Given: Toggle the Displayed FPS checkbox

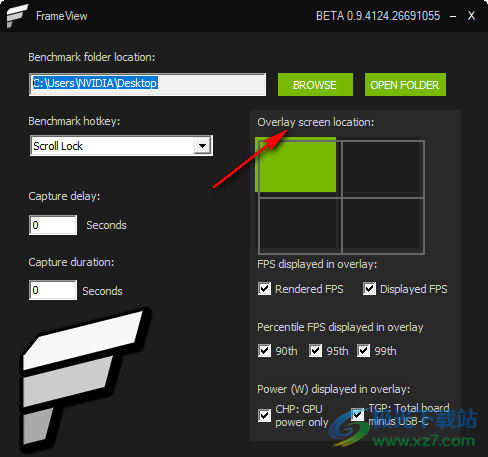Looking at the screenshot, I should point(370,289).
